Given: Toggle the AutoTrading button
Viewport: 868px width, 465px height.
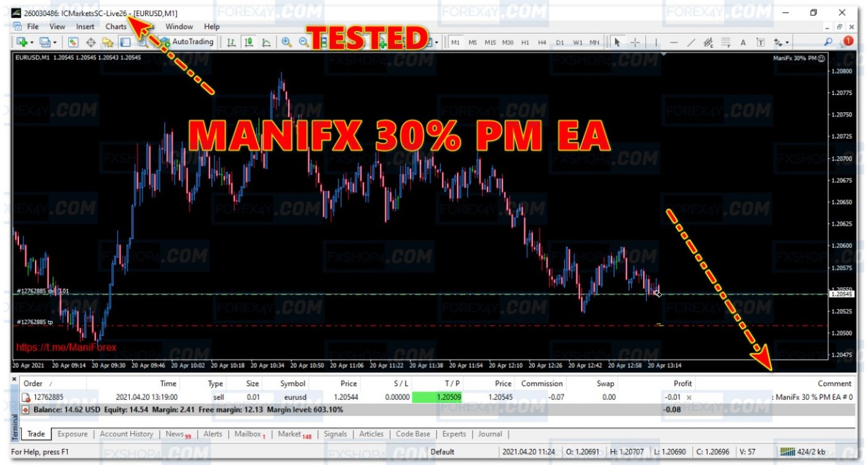Looking at the screenshot, I should 186,42.
